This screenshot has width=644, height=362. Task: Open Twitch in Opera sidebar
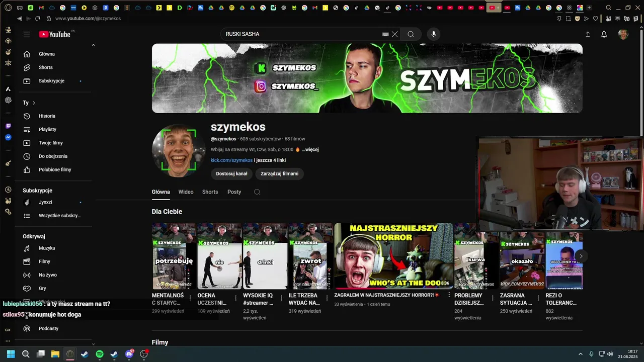[8, 126]
